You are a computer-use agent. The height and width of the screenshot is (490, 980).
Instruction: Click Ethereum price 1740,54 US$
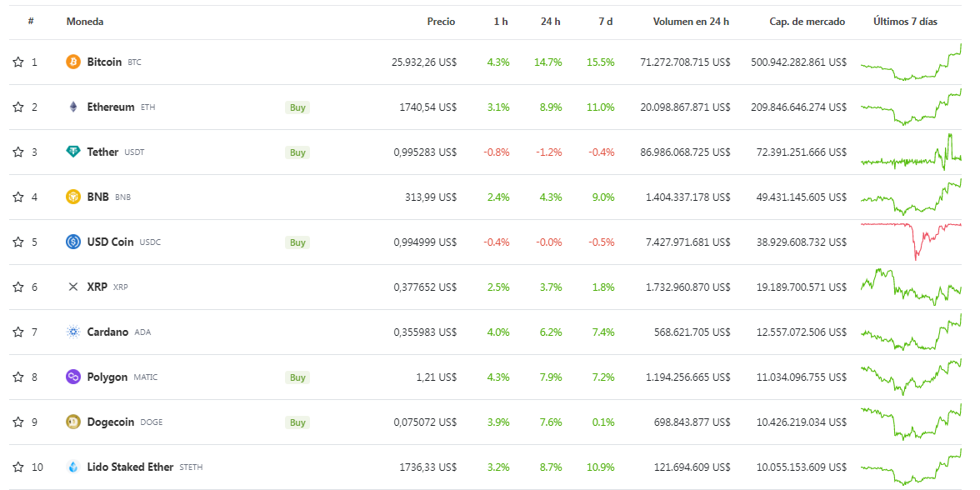[x=427, y=107]
